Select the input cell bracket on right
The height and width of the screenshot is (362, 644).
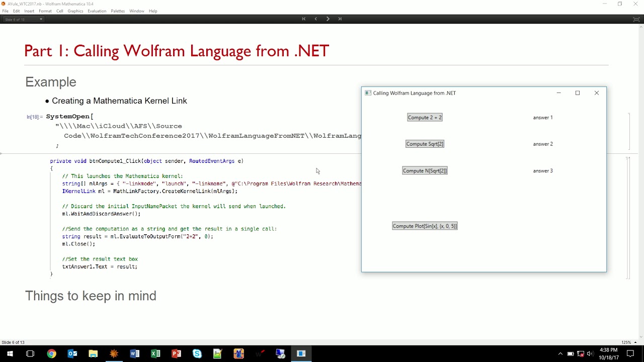[x=628, y=131]
